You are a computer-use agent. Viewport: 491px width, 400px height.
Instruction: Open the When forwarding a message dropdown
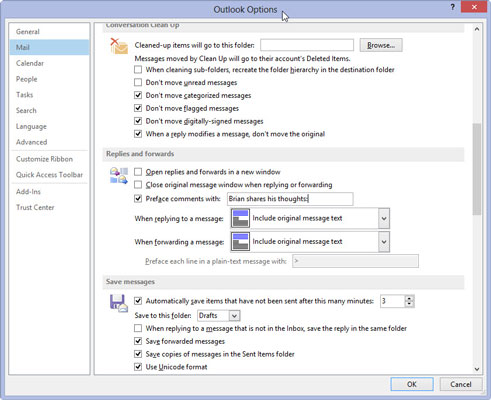tap(384, 242)
